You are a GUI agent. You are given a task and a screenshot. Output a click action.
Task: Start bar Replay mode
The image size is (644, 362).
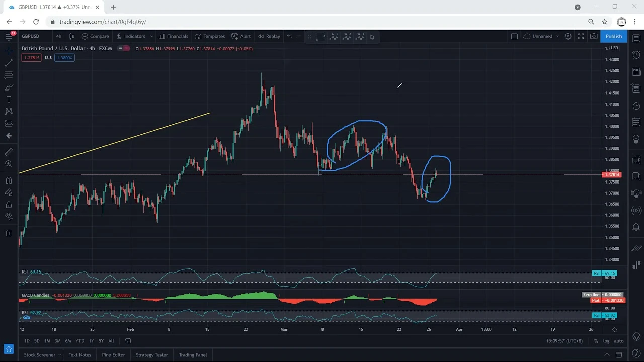pos(269,36)
